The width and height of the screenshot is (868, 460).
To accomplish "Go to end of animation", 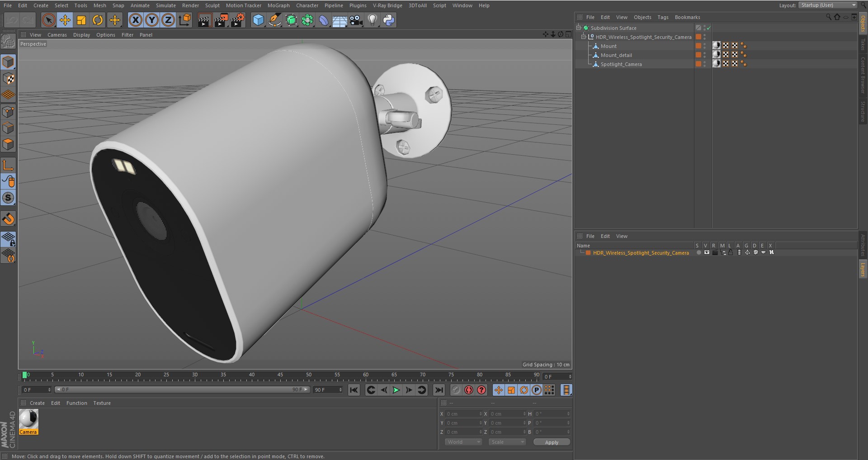I will tap(439, 390).
